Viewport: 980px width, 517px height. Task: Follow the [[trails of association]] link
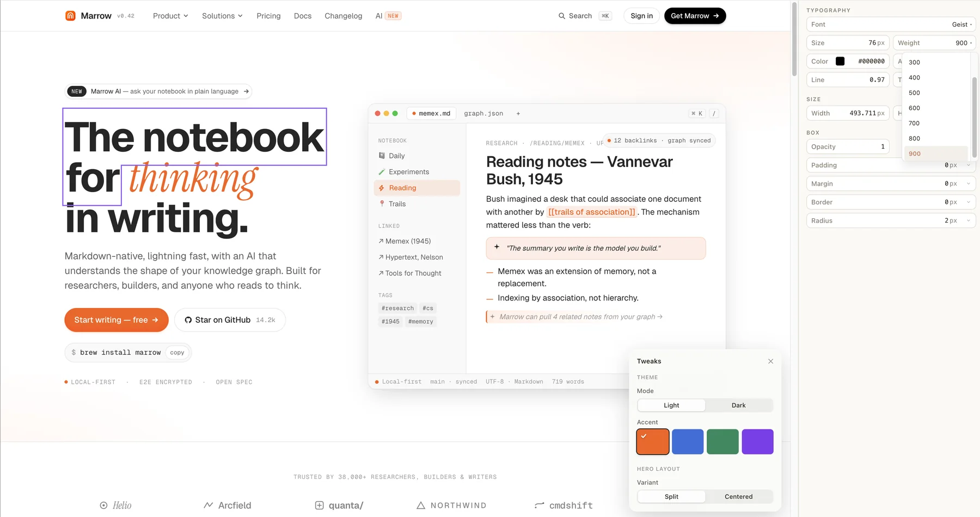(x=592, y=212)
